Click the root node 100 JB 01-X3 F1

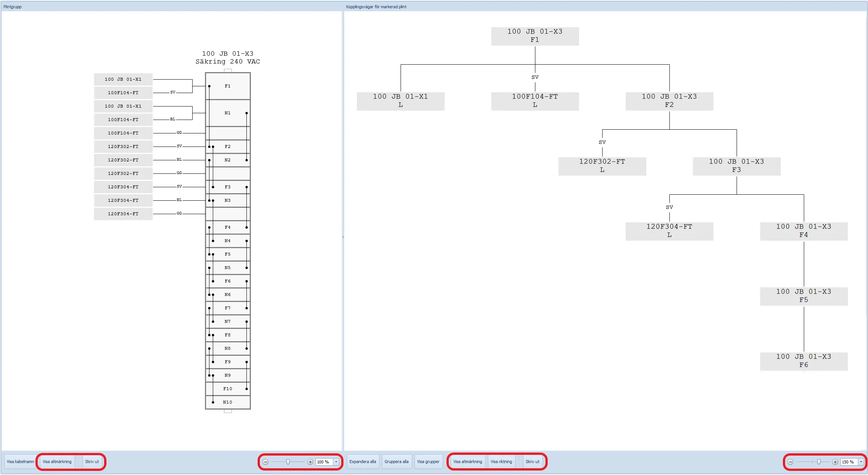[535, 36]
